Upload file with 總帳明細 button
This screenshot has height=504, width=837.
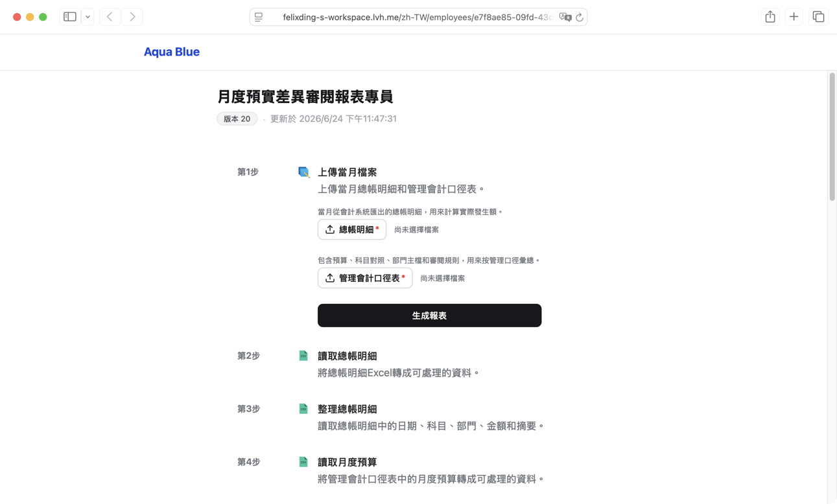[352, 229]
